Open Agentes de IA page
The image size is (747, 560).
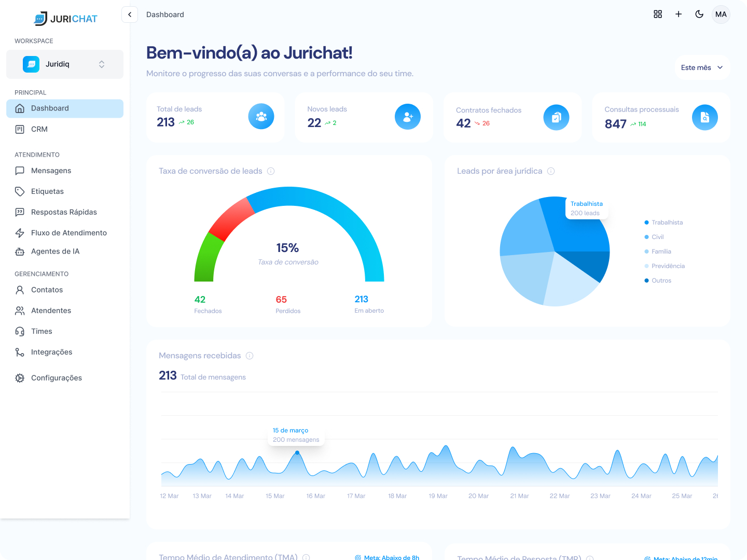point(65,251)
